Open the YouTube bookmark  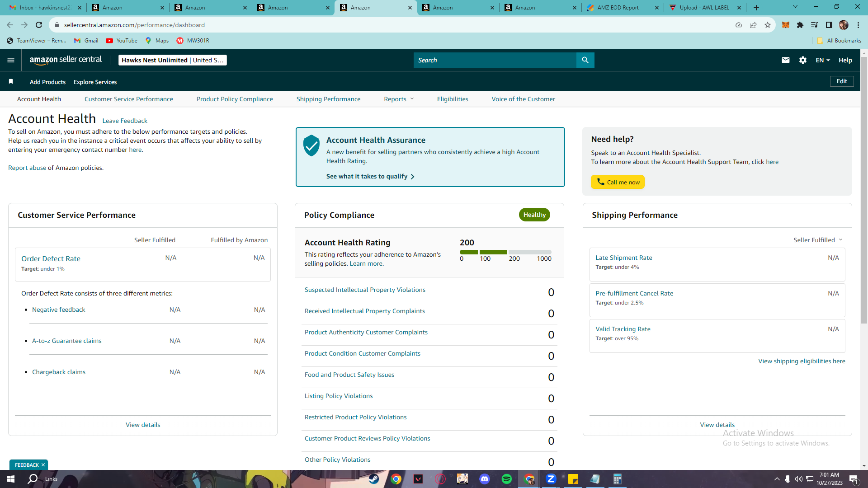click(122, 41)
